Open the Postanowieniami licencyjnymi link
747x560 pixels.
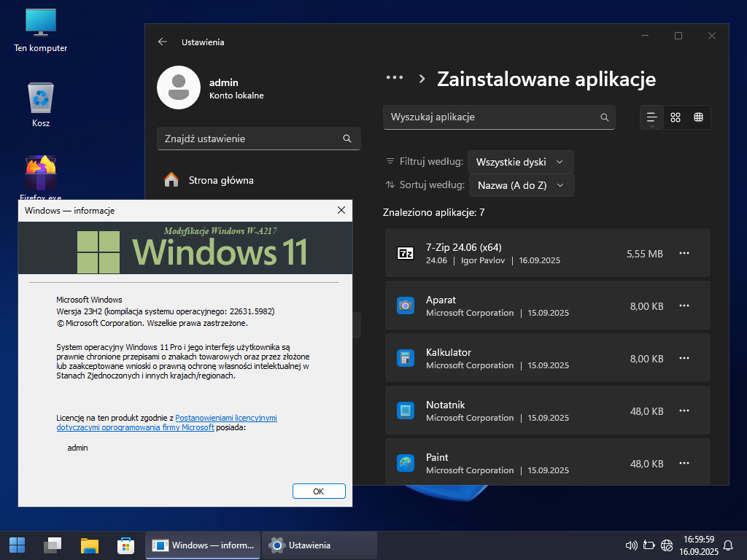(x=226, y=418)
